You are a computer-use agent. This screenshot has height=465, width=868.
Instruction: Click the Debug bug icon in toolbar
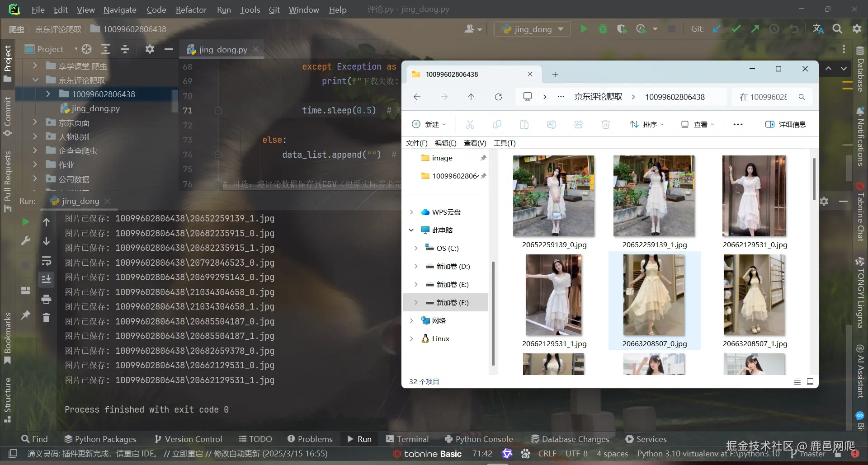(603, 29)
